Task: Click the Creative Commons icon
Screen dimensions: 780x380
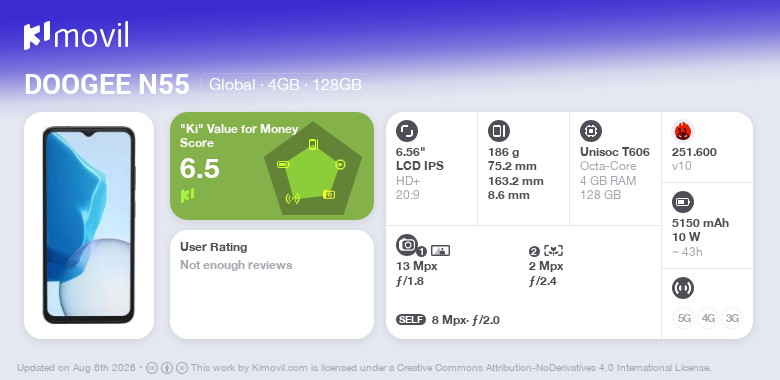Action: click(152, 368)
